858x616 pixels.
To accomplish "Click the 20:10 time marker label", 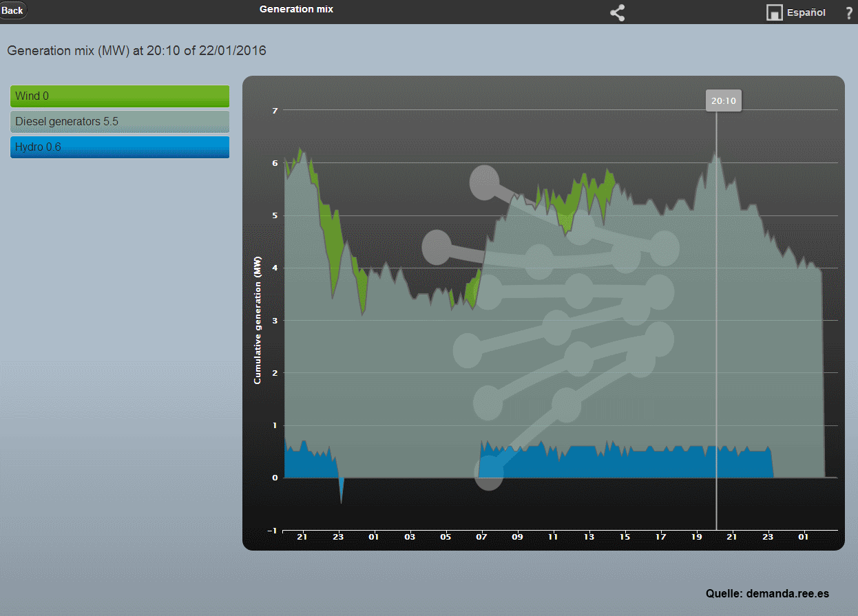I will click(x=723, y=101).
